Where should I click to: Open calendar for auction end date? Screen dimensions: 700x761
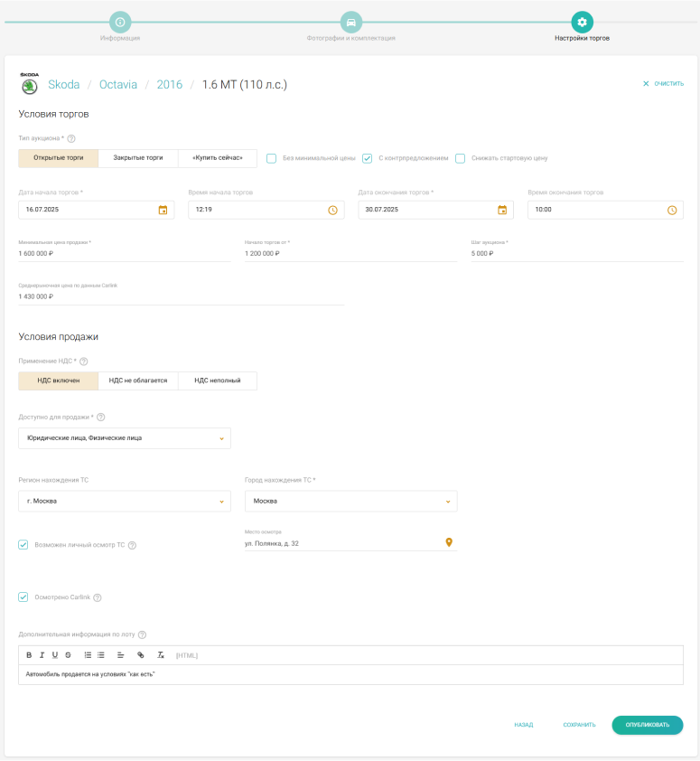point(502,210)
